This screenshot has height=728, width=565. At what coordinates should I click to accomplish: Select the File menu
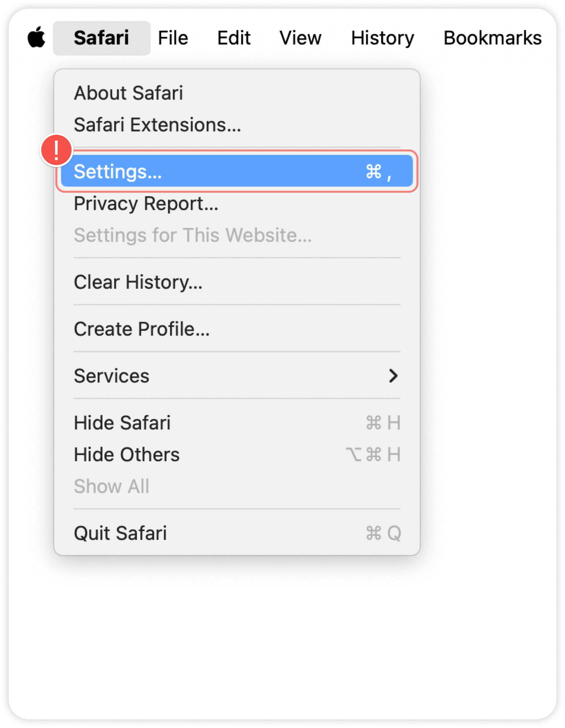172,37
